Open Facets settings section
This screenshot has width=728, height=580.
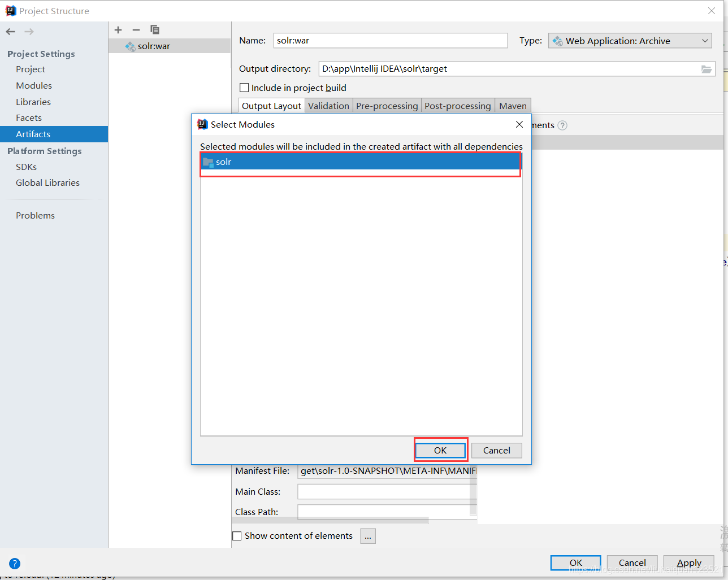tap(29, 117)
